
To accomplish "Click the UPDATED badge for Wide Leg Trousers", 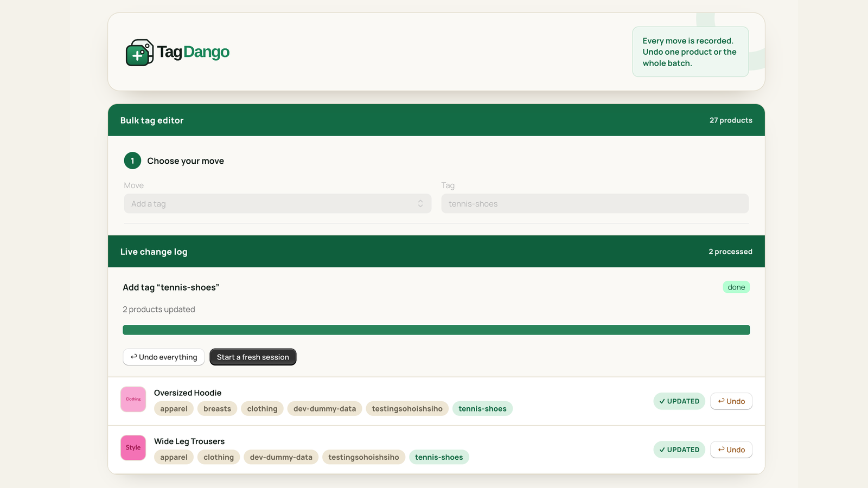I will [679, 450].
